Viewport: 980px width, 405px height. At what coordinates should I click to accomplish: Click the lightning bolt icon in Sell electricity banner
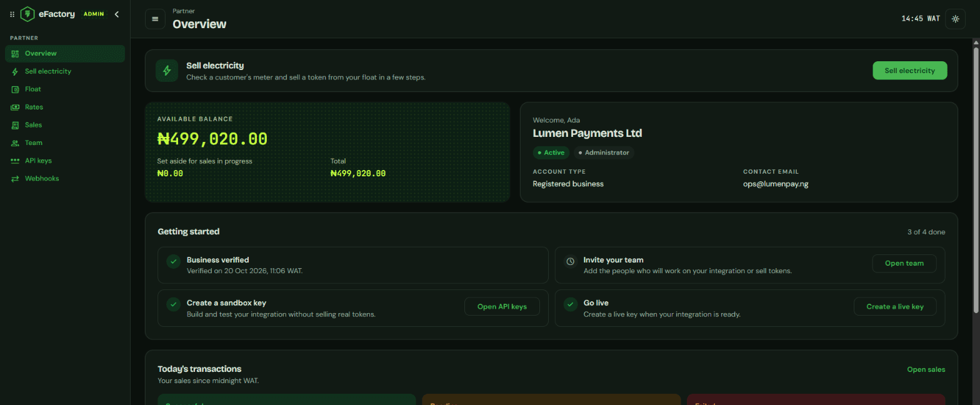click(x=167, y=71)
